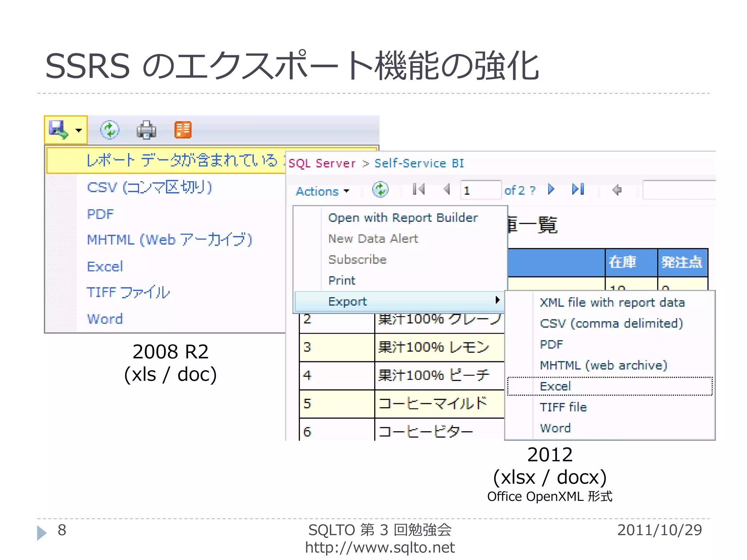This screenshot has height=560, width=747.
Task: Click the find text search field
Action: click(x=679, y=190)
